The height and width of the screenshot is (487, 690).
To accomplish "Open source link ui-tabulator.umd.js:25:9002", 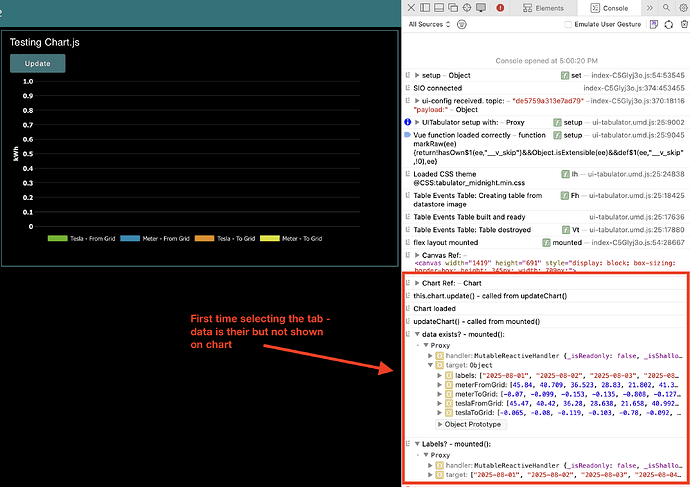I will click(638, 122).
